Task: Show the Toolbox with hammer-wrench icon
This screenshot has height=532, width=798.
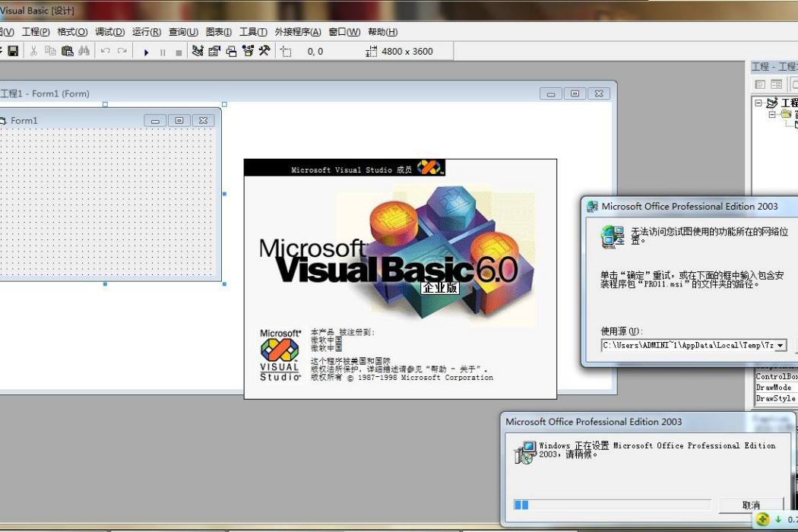Action: (264, 51)
